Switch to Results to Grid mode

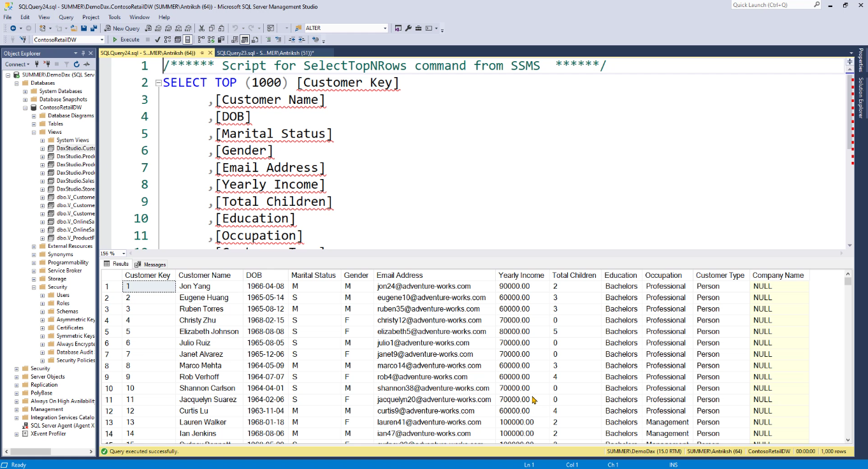[245, 40]
